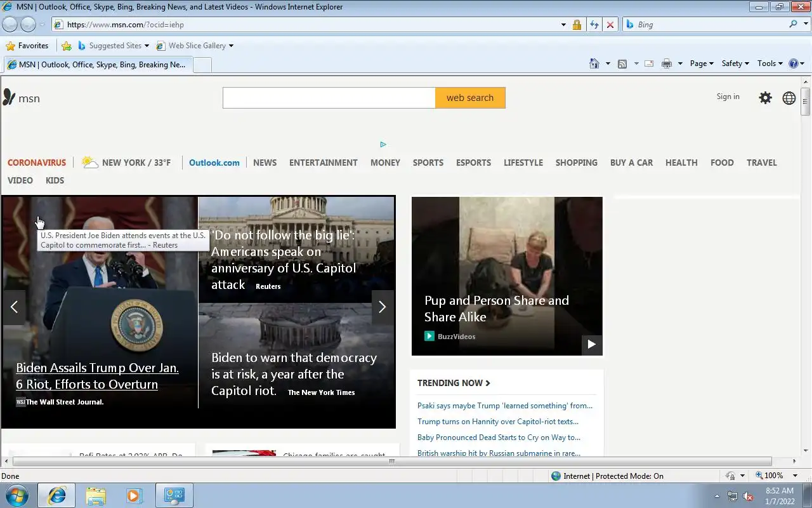
Task: Open address bar autocomplete dropdown arrow
Action: (x=563, y=25)
